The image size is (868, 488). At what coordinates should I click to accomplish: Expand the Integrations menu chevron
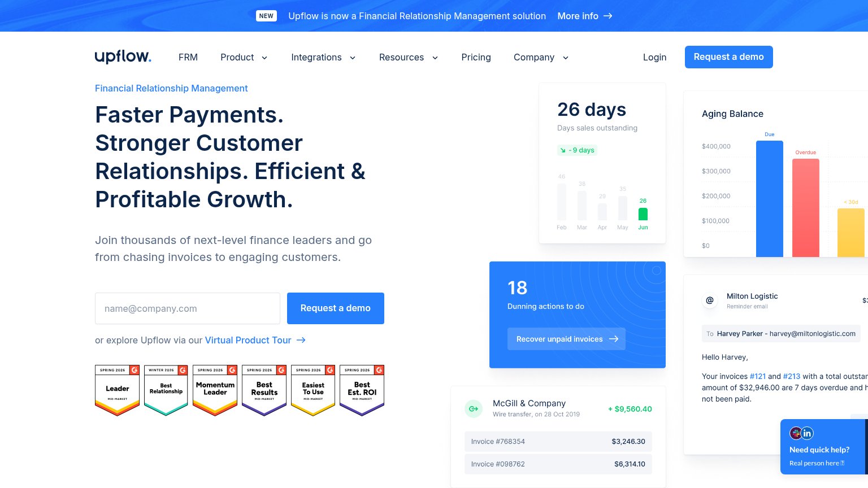[353, 58]
